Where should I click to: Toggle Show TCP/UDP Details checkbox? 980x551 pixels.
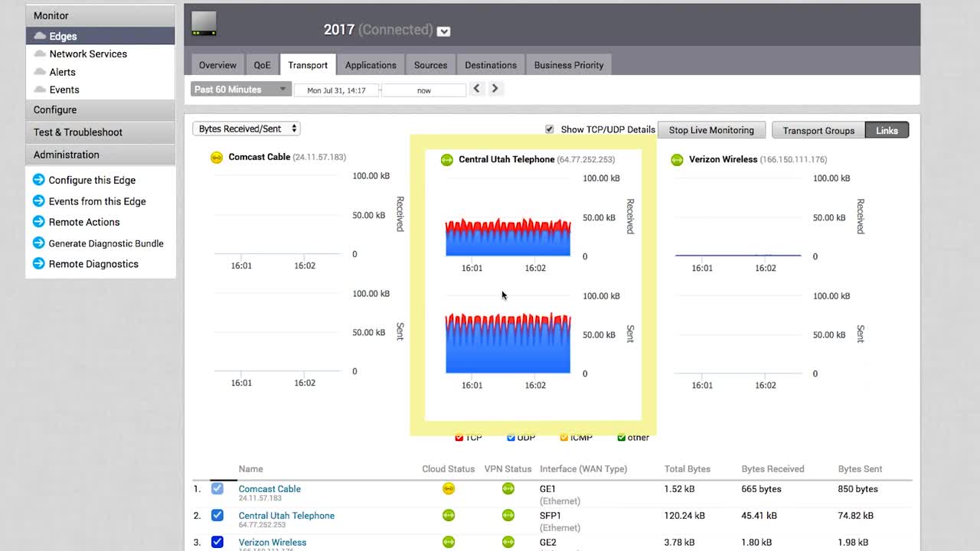pyautogui.click(x=549, y=129)
